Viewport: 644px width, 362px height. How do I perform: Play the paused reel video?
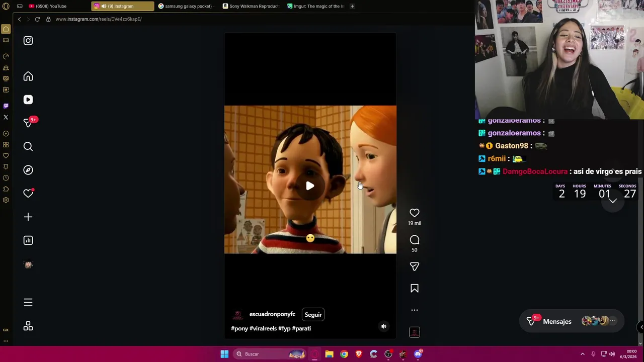coord(310,186)
